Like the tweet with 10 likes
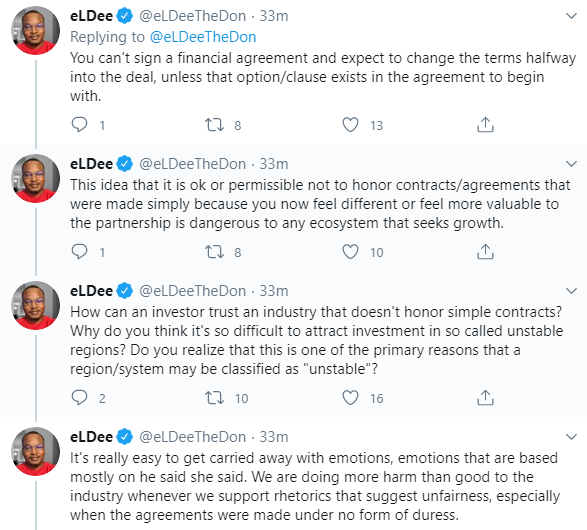Image resolution: width=587 pixels, height=530 pixels. pos(350,252)
